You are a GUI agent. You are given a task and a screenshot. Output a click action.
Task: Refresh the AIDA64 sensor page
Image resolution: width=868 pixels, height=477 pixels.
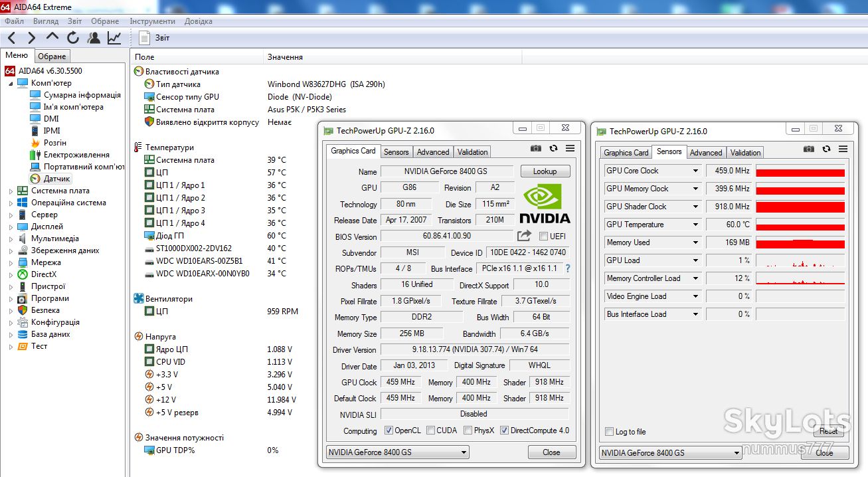[73, 38]
